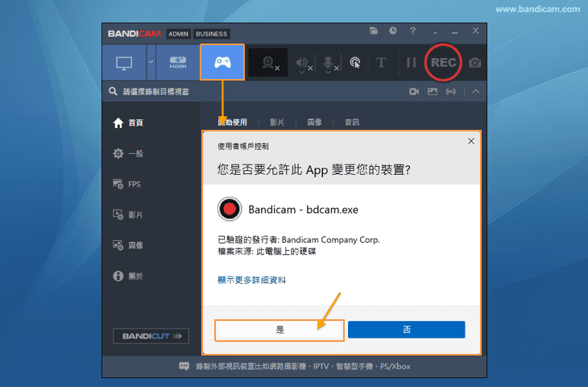The height and width of the screenshot is (387, 588).
Task: Select HDMI device recording mode
Action: [178, 62]
